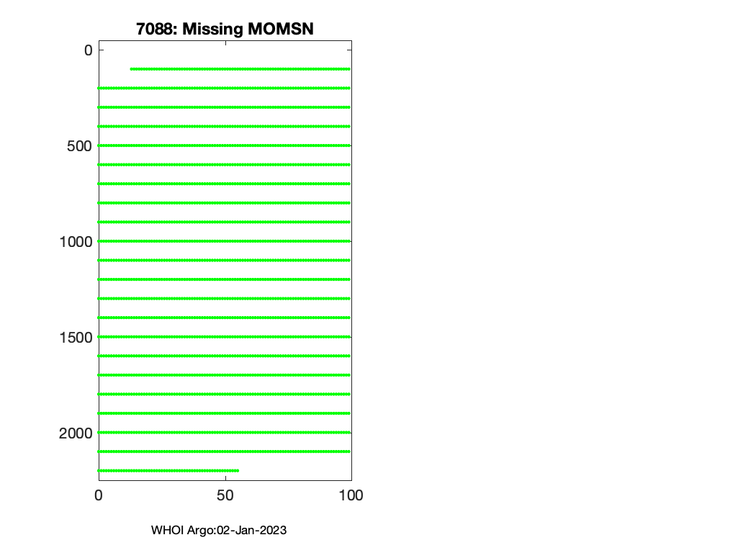Click the left start of the topmost green line
Viewport: 756px width, 540px height.
click(x=132, y=69)
